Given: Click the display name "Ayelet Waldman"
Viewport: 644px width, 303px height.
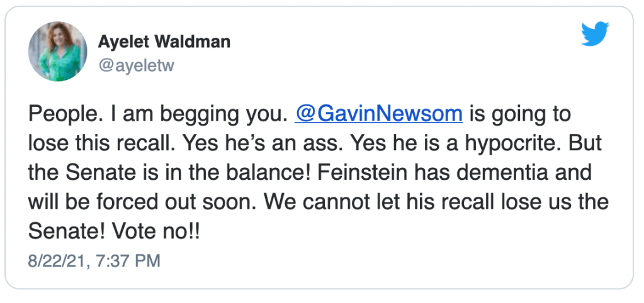Looking at the screenshot, I should click(164, 42).
